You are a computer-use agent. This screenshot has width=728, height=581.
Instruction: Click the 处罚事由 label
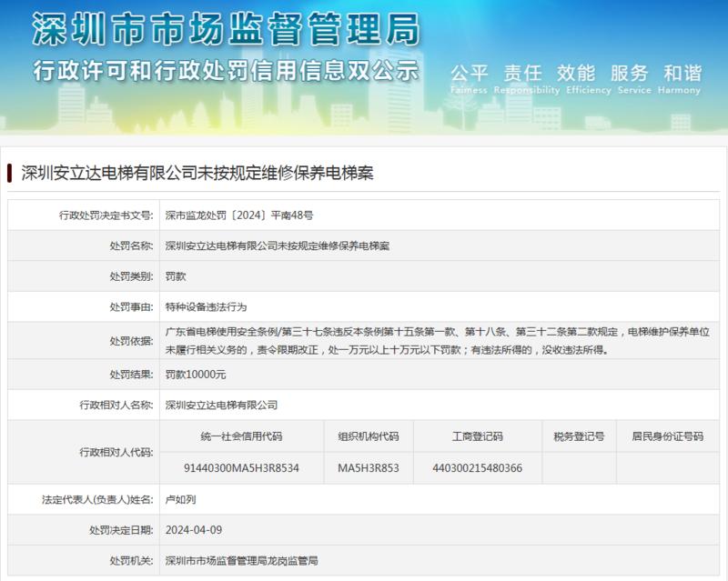tap(131, 306)
